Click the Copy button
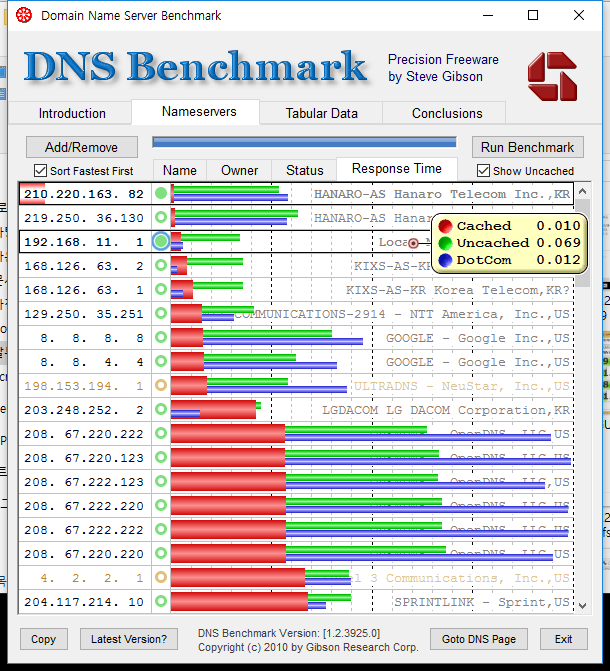 click(x=44, y=639)
